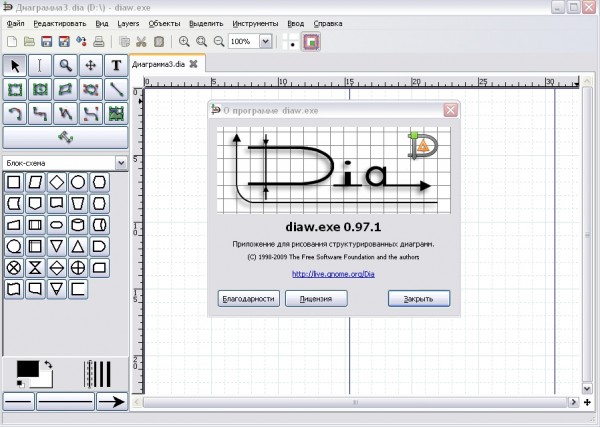
Task: Select the straight Line tool
Action: coord(116,90)
